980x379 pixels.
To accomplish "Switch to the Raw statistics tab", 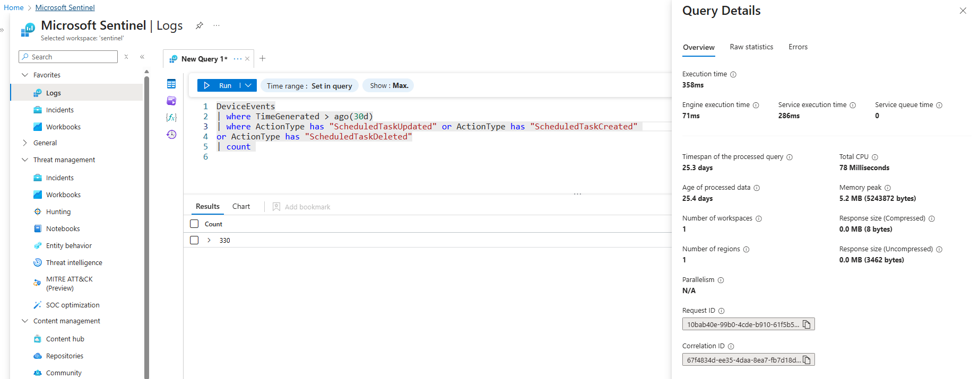I will [751, 47].
